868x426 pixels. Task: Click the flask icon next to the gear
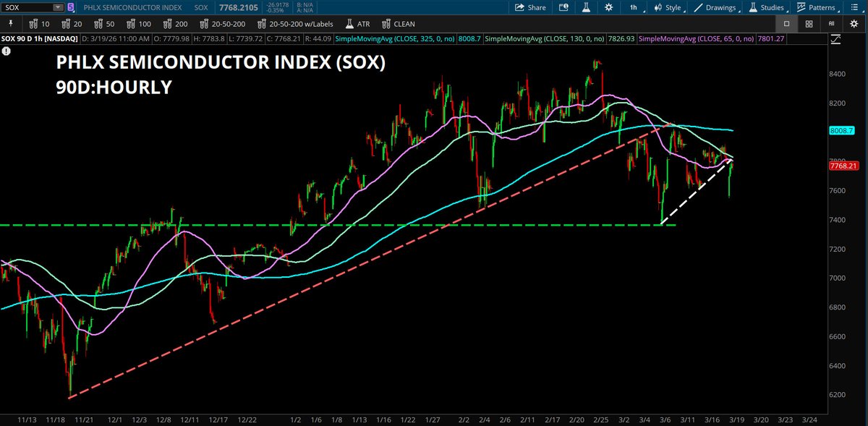point(588,7)
